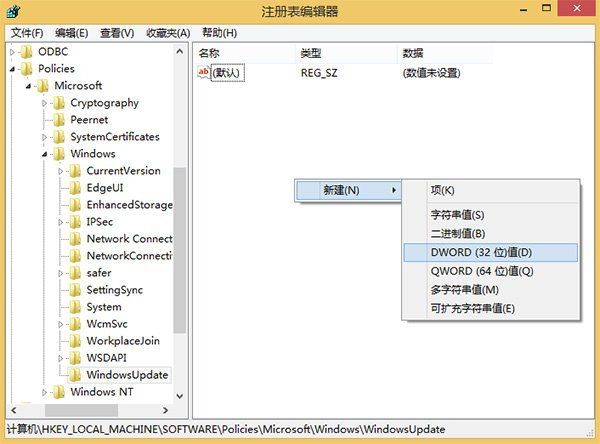600x444 pixels.
Task: Click the Registry Editor app icon in title bar
Action: 13,11
